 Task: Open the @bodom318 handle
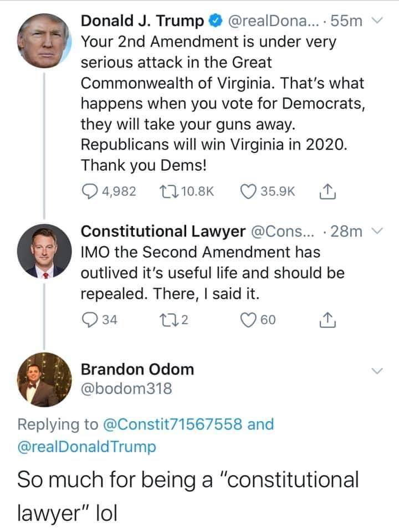tap(126, 388)
